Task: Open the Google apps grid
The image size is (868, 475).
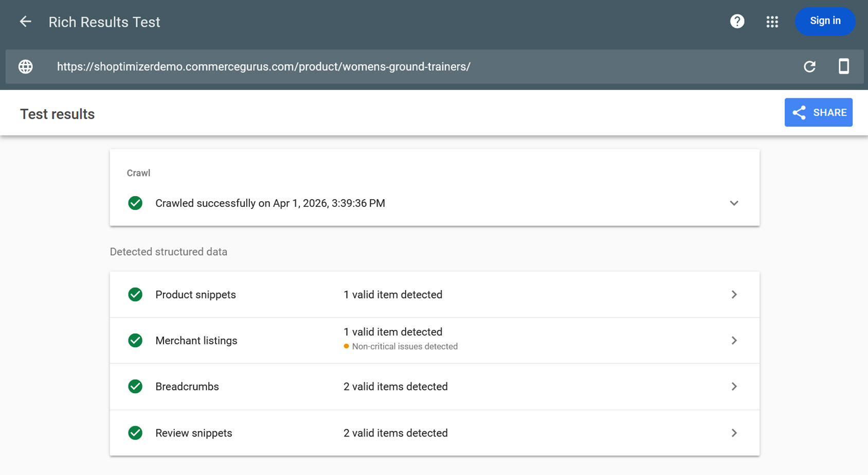Action: (772, 22)
